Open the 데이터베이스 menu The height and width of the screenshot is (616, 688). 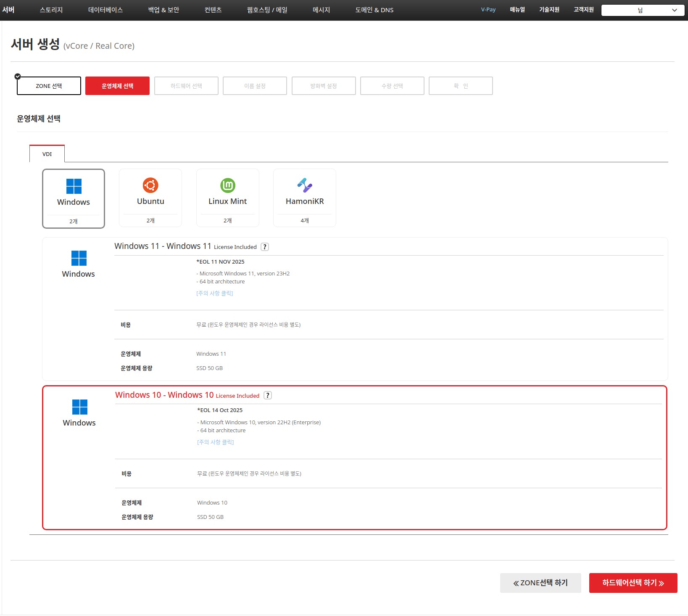pyautogui.click(x=105, y=10)
